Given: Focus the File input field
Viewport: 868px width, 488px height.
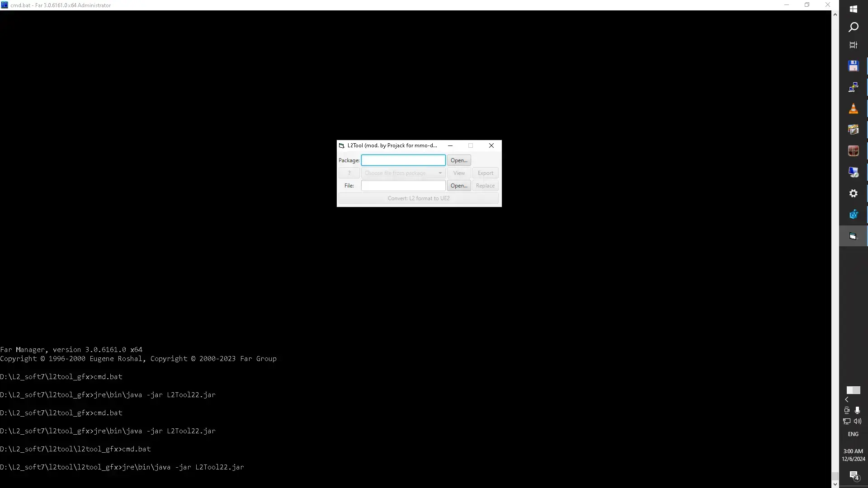Looking at the screenshot, I should [x=403, y=186].
